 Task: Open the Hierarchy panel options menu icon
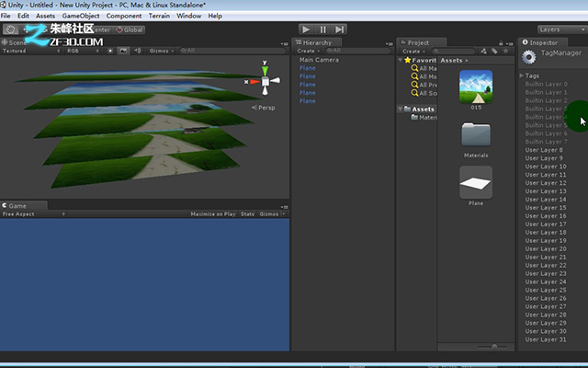tap(390, 43)
